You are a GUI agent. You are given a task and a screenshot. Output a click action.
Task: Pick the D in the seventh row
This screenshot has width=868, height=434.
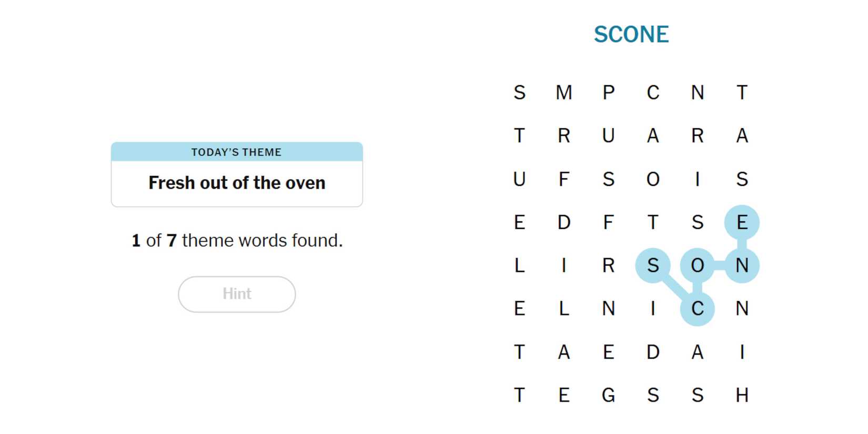653,352
